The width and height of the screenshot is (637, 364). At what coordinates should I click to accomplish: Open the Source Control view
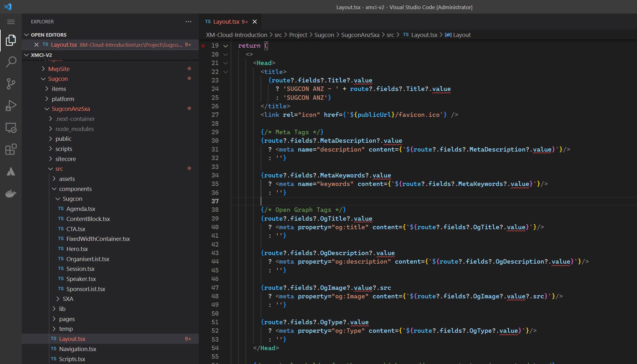pos(11,84)
